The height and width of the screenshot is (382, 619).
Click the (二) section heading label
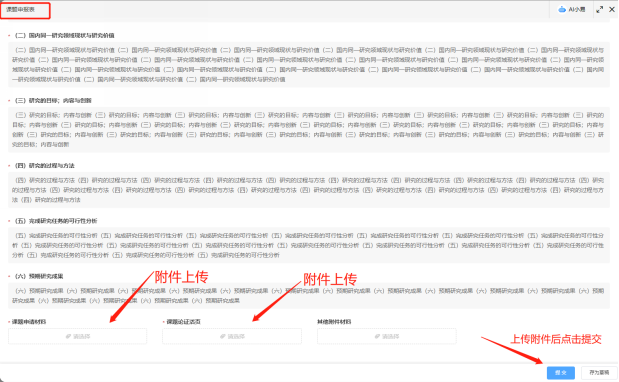[x=65, y=36]
